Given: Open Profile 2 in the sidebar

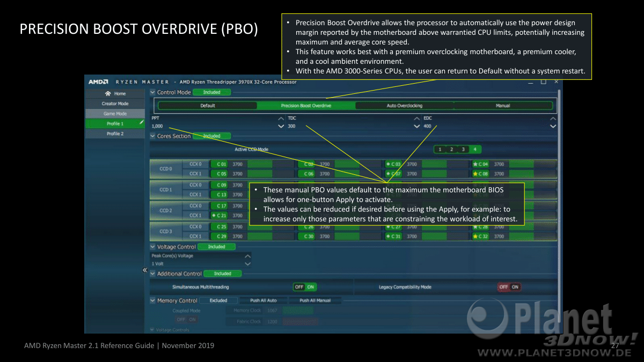Looking at the screenshot, I should pyautogui.click(x=115, y=134).
